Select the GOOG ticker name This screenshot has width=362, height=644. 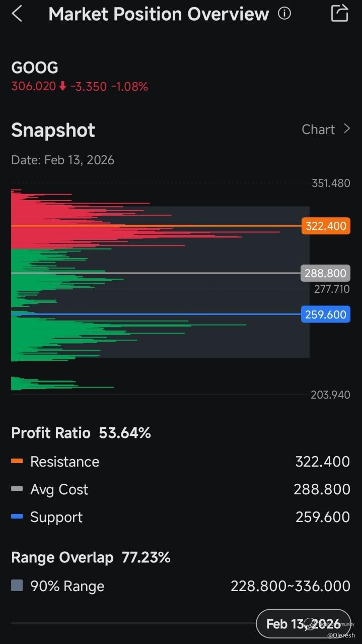pos(35,68)
